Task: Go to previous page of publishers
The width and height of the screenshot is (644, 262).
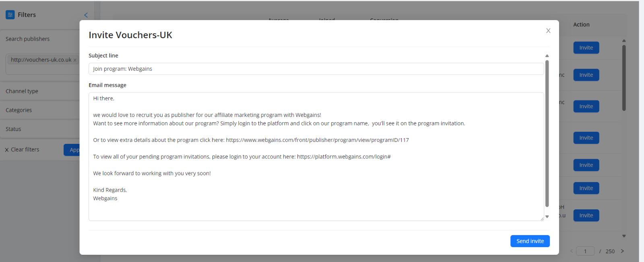Action: [x=571, y=251]
